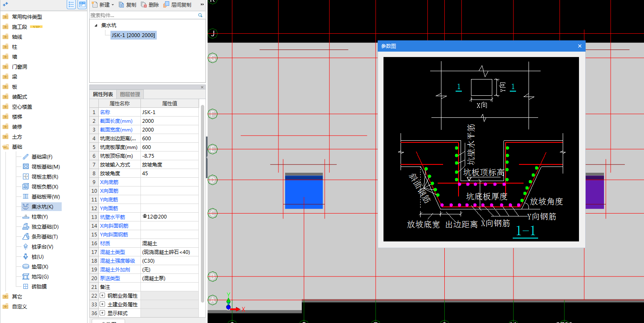The height and width of the screenshot is (323, 644).
Task: Select the JSK-1 [2000 2000] component
Action: tap(133, 35)
